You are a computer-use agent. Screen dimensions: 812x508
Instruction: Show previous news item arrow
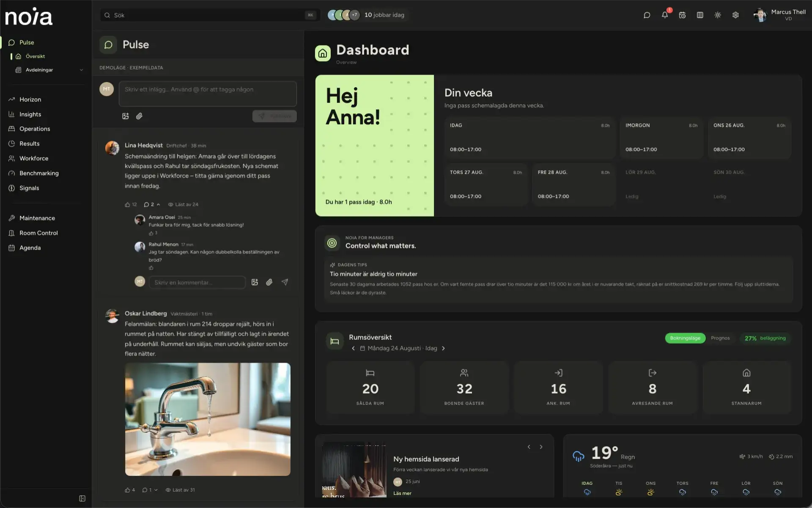[529, 447]
